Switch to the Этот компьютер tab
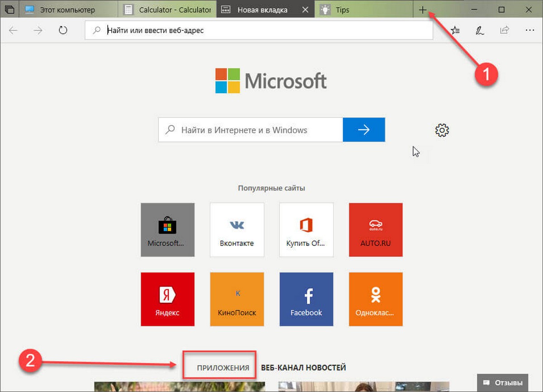The image size is (543, 392). click(68, 10)
